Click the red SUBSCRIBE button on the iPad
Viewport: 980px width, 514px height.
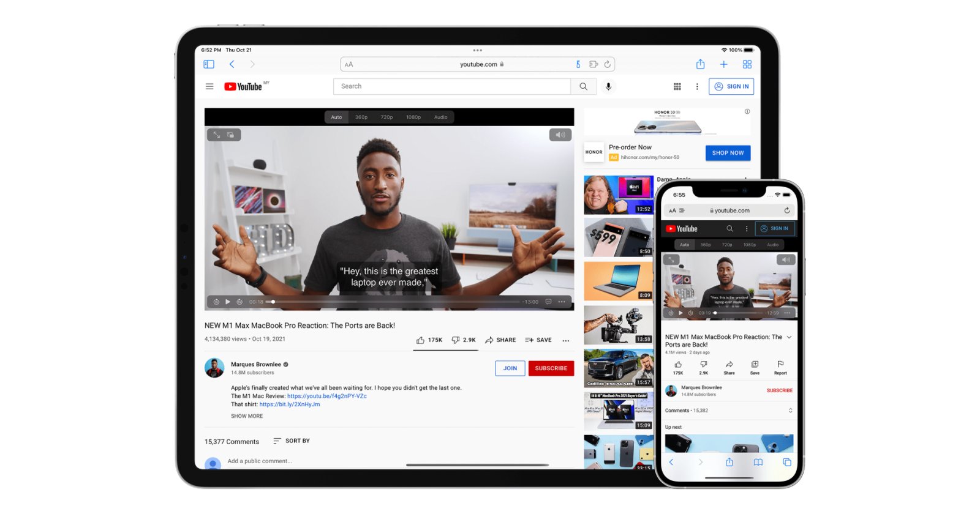pos(551,368)
